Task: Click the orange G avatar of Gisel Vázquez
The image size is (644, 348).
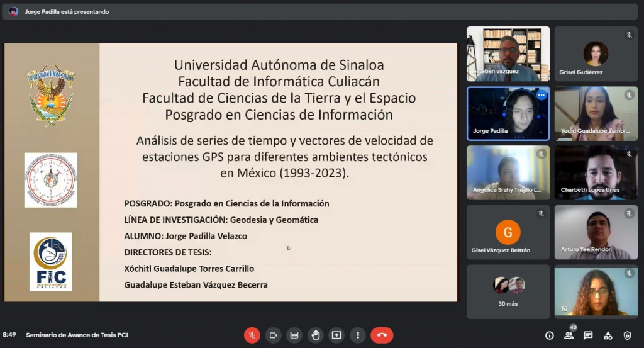Action: 508,232
